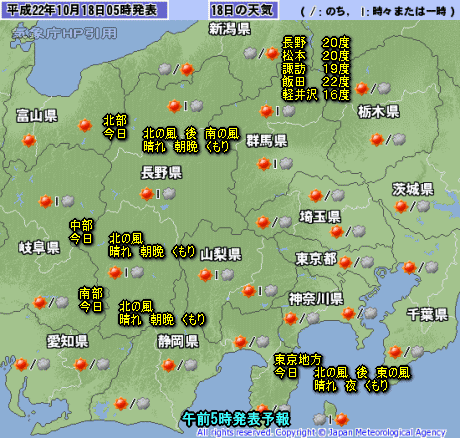Screen dimensions: 460x438
Task: Click the 愛知県 prefecture label
Action: (68, 341)
